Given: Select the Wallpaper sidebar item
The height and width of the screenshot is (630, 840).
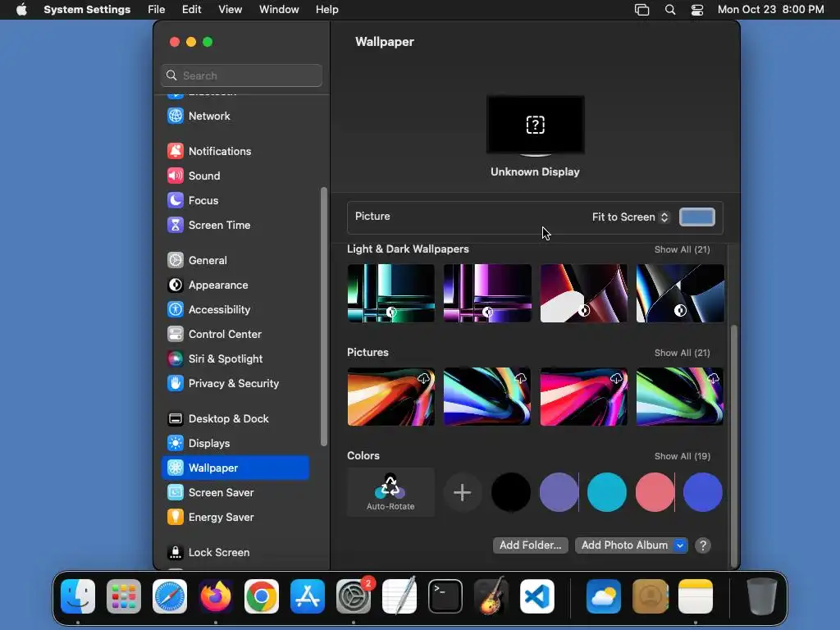Looking at the screenshot, I should pyautogui.click(x=235, y=468).
